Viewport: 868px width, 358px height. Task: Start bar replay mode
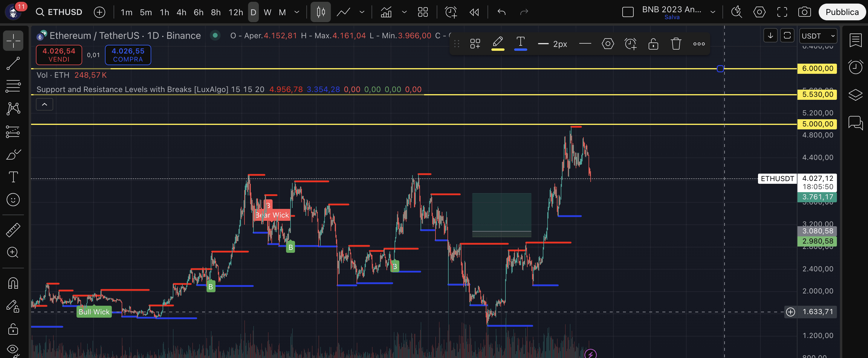click(x=474, y=13)
